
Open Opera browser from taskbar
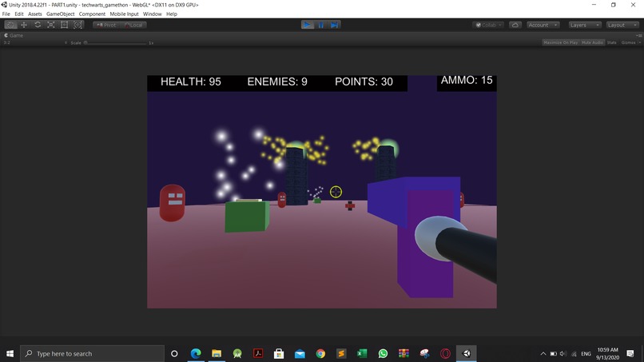pos(445,353)
